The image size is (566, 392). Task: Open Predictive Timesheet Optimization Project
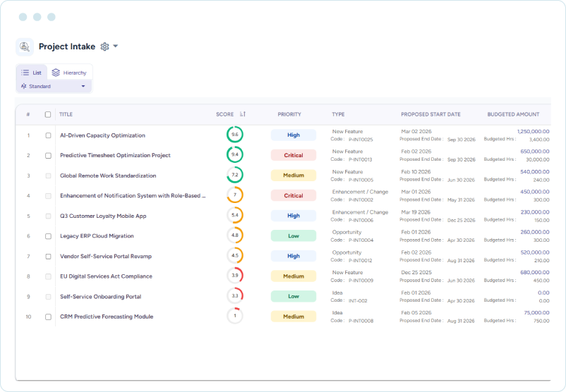pyautogui.click(x=115, y=155)
